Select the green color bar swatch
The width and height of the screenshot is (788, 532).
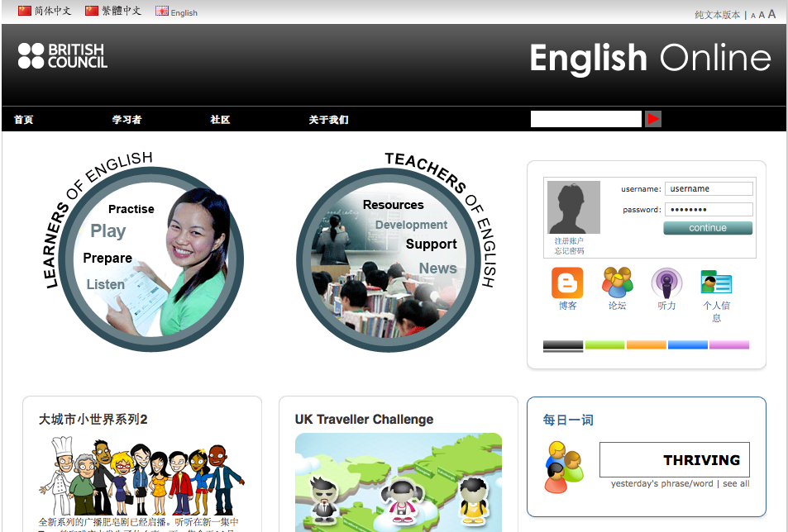604,344
